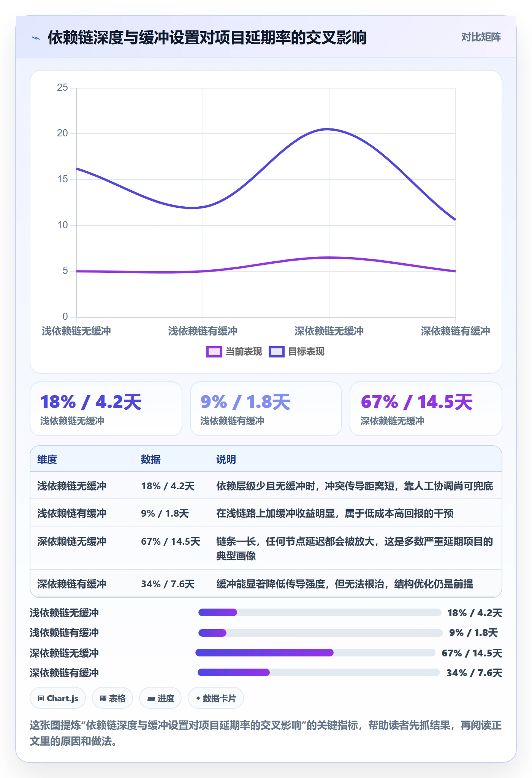
Task: Open the 67% / 14.5天 stat card
Action: (x=426, y=409)
